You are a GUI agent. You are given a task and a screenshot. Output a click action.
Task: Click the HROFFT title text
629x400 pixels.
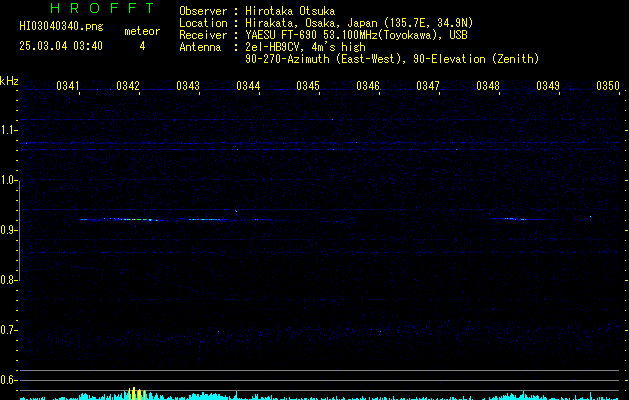point(102,8)
